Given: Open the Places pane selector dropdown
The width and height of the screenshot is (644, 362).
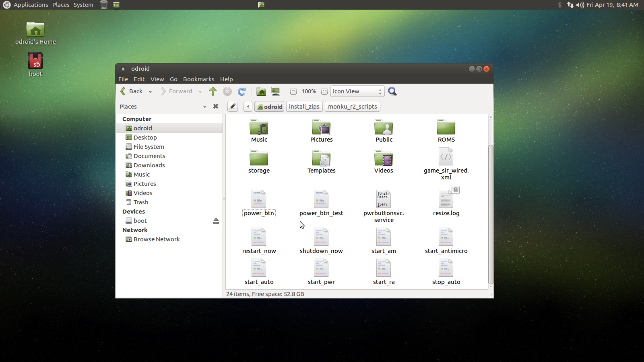Looking at the screenshot, I should 205,106.
